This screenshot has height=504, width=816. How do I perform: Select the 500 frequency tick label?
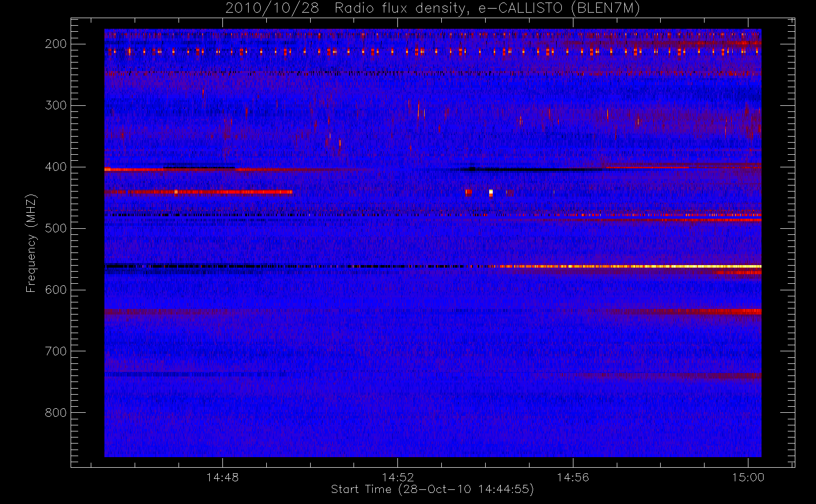[56, 228]
